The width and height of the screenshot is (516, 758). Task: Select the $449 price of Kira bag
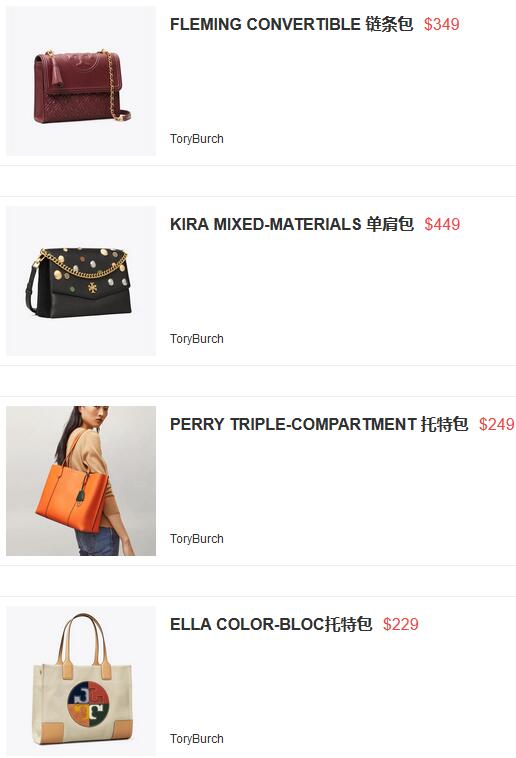point(442,224)
